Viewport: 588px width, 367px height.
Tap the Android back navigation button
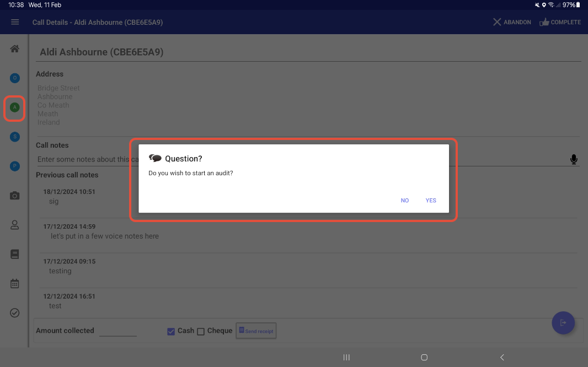pos(502,357)
